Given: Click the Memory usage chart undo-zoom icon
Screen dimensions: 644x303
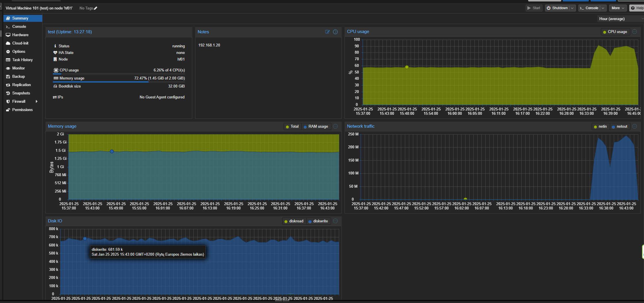Looking at the screenshot, I should point(335,126).
